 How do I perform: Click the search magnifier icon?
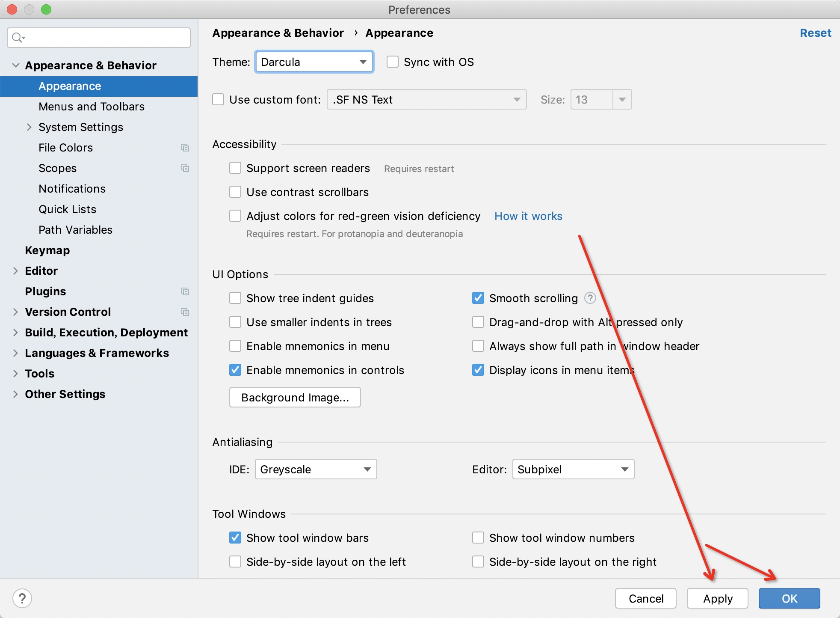(17, 38)
